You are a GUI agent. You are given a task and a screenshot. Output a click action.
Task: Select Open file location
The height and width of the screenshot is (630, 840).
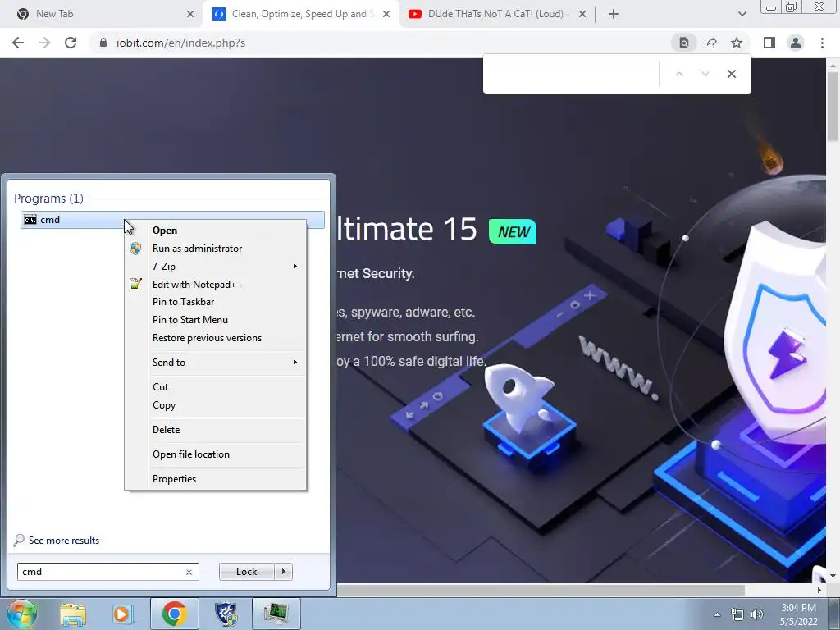[x=190, y=454]
